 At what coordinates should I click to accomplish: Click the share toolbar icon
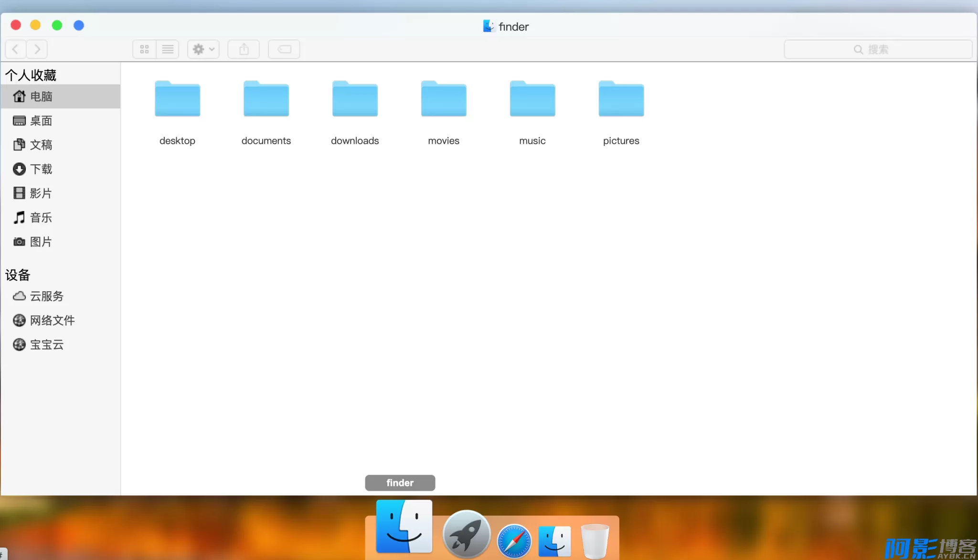pyautogui.click(x=244, y=49)
